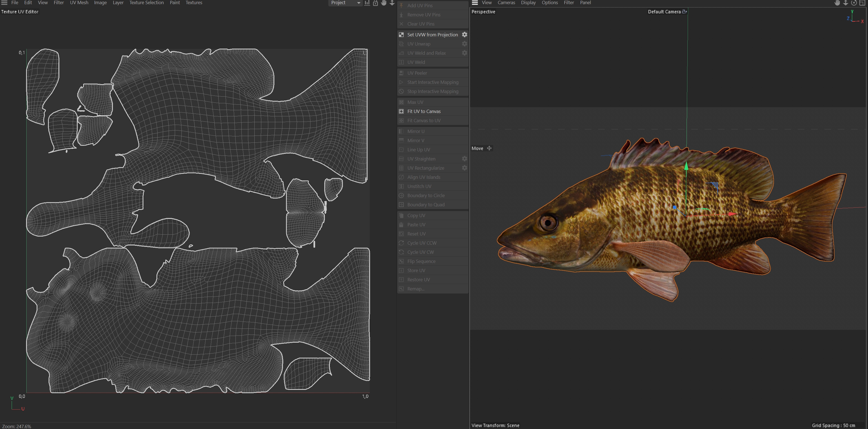
Task: Click Fit UV to Canvas
Action: click(x=424, y=111)
